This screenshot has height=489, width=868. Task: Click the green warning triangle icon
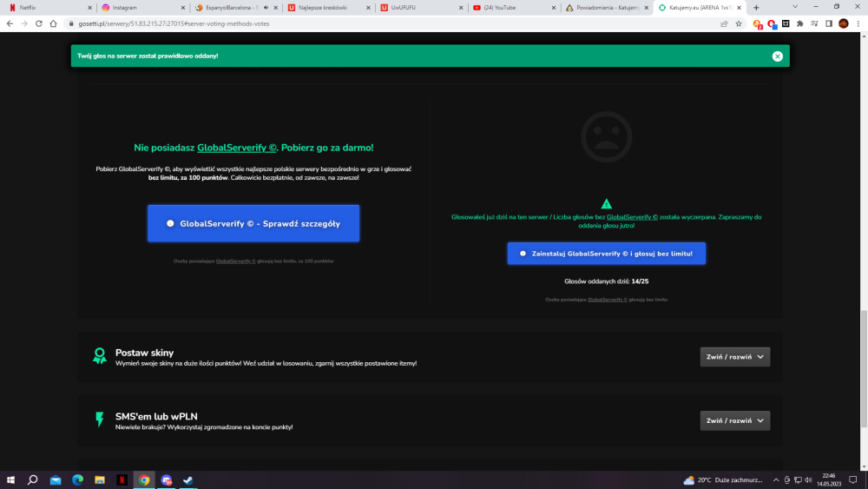pos(606,204)
